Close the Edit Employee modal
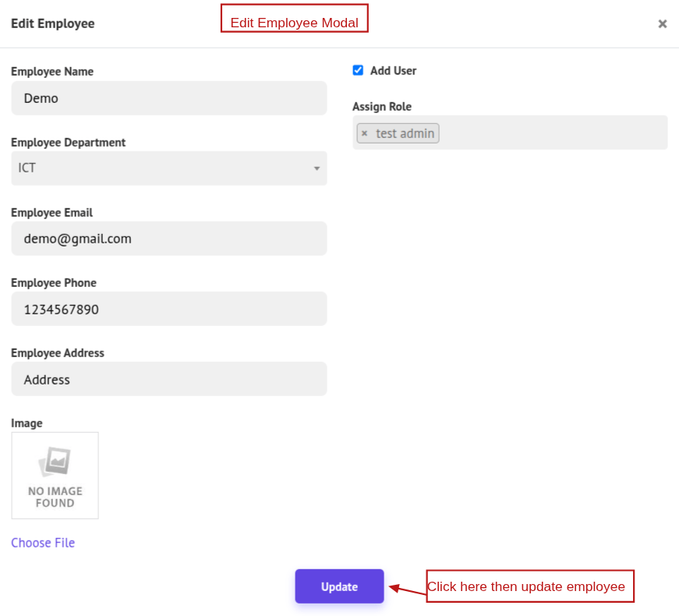 click(x=662, y=24)
